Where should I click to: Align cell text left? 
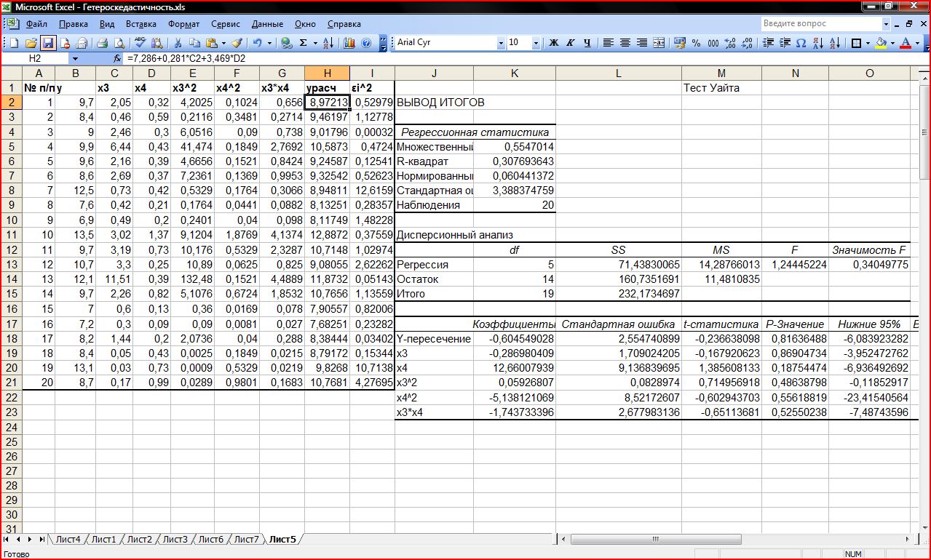point(609,43)
